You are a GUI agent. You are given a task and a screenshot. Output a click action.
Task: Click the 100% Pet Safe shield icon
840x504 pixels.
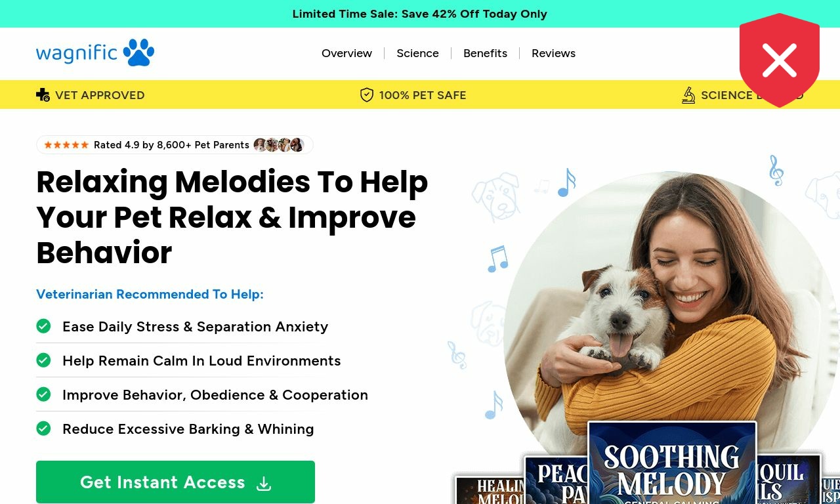click(x=367, y=95)
